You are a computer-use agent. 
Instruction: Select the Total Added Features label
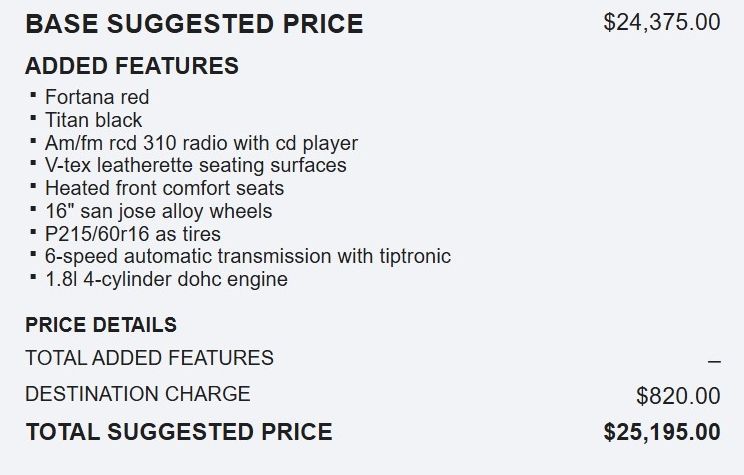click(x=149, y=357)
